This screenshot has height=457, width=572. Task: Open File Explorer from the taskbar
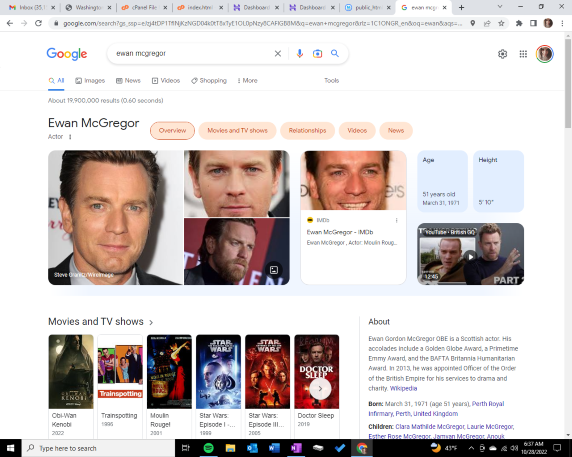[x=230, y=448]
